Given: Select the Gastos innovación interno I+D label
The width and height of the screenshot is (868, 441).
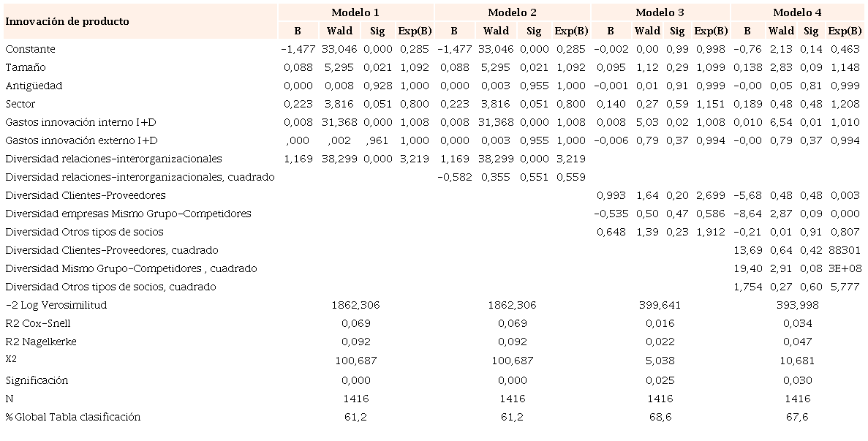Looking at the screenshot, I should [81, 122].
